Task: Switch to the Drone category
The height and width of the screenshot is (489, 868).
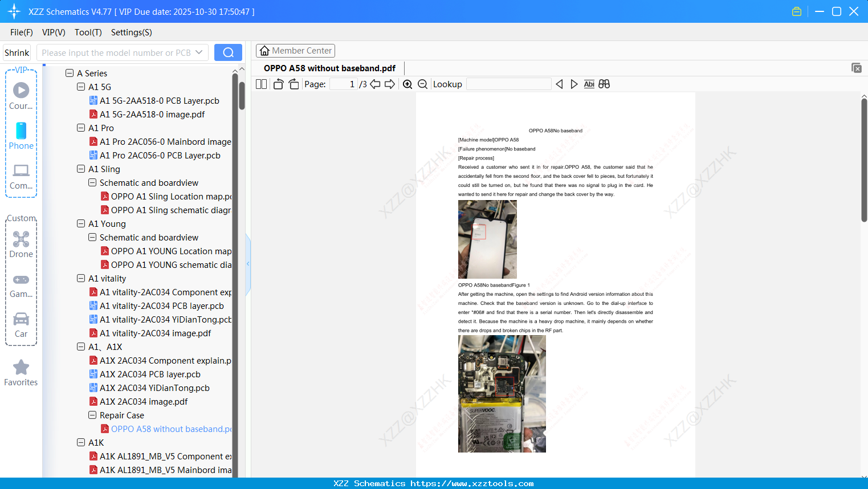Action: click(21, 244)
